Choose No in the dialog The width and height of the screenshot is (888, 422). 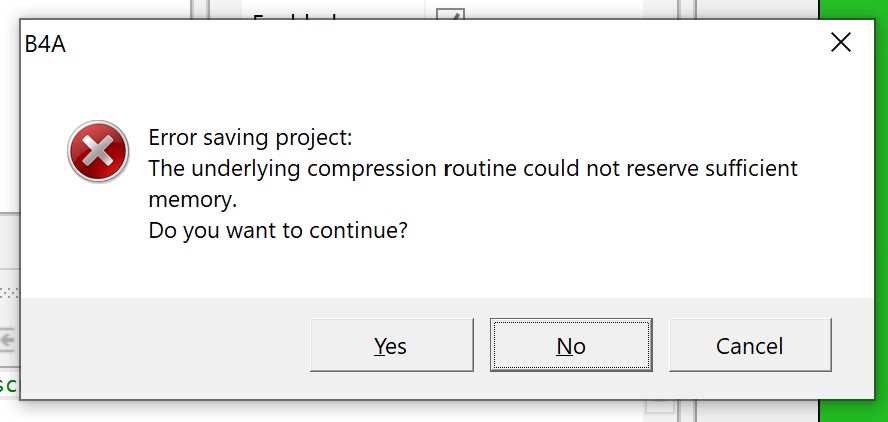571,345
